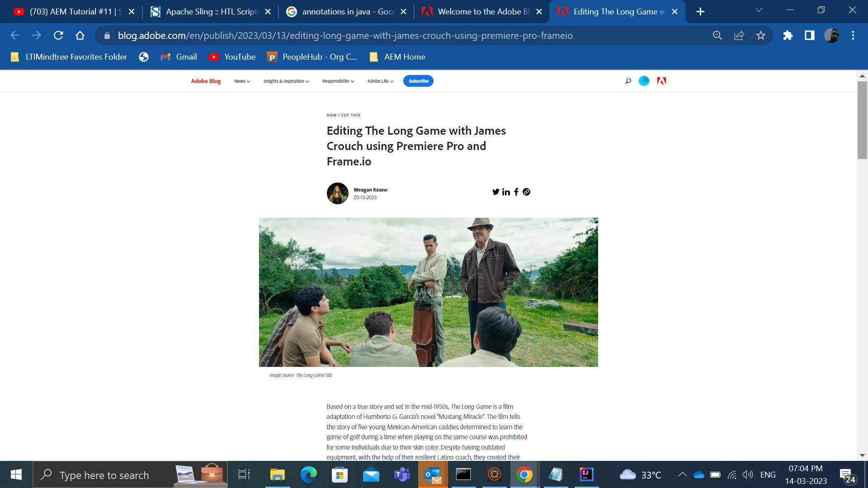The height and width of the screenshot is (488, 868).
Task: Open the Chrome extensions puzzle icon
Action: coord(788,35)
